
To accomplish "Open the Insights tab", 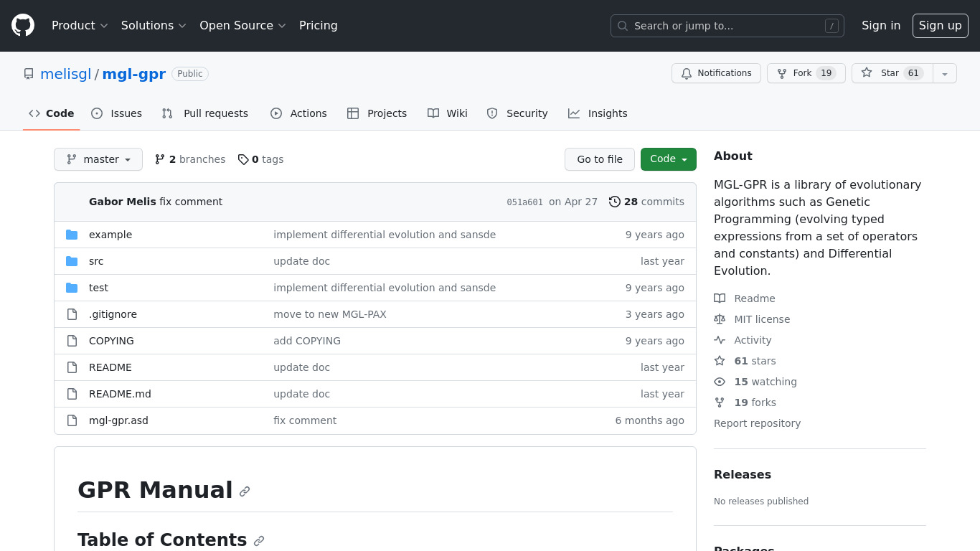I will (x=598, y=113).
